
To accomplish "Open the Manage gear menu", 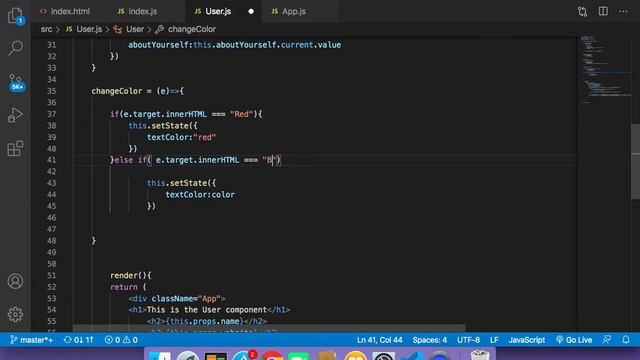I will coord(16,314).
